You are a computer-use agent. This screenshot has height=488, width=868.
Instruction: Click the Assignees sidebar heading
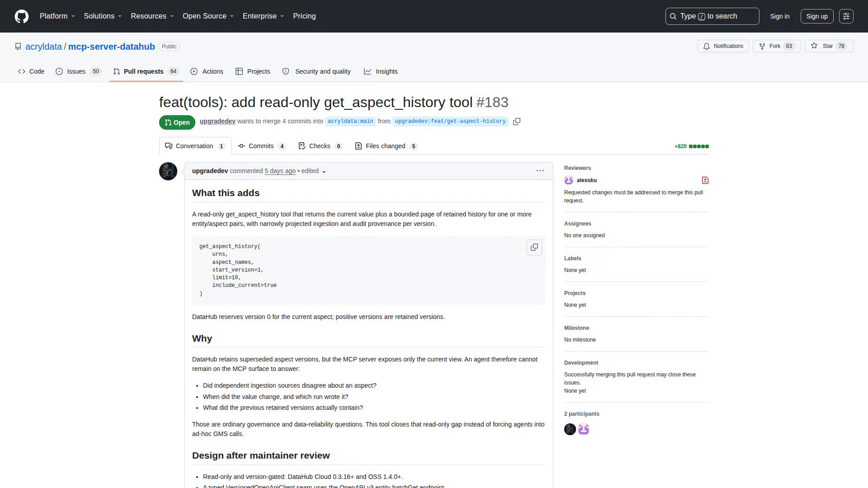pyautogui.click(x=578, y=224)
